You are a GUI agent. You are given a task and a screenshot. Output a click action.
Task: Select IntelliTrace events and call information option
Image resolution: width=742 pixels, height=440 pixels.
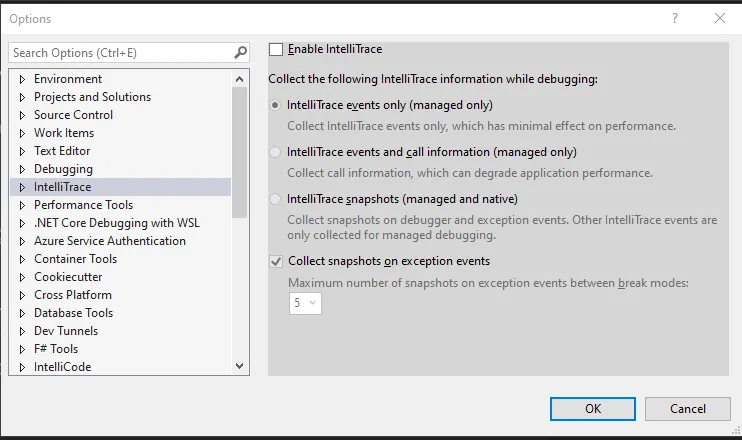pyautogui.click(x=275, y=152)
